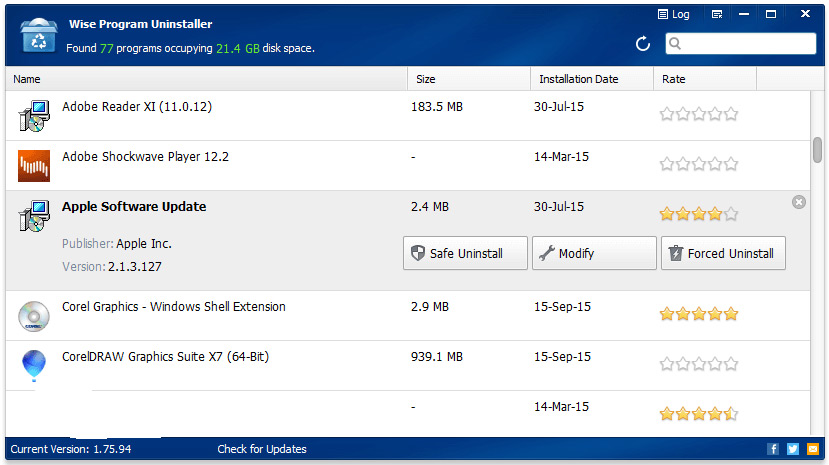
Task: Click version number 2.1.3.127
Action: pos(135,267)
